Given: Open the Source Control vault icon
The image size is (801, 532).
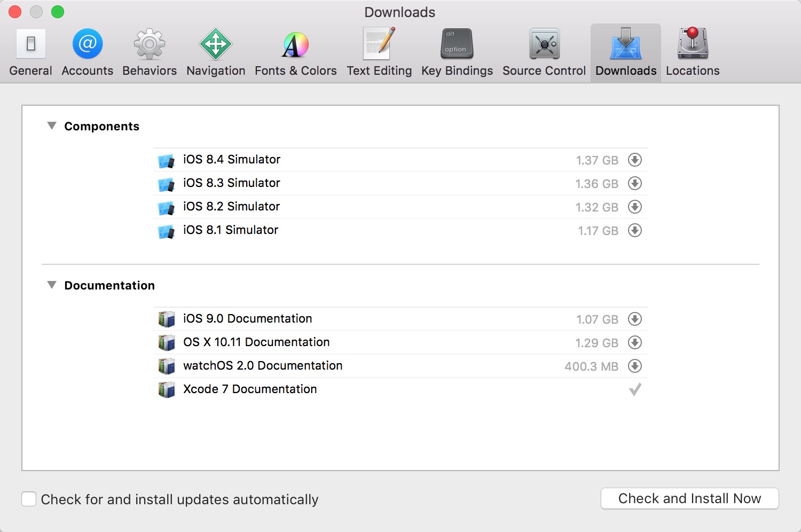Looking at the screenshot, I should (x=544, y=44).
